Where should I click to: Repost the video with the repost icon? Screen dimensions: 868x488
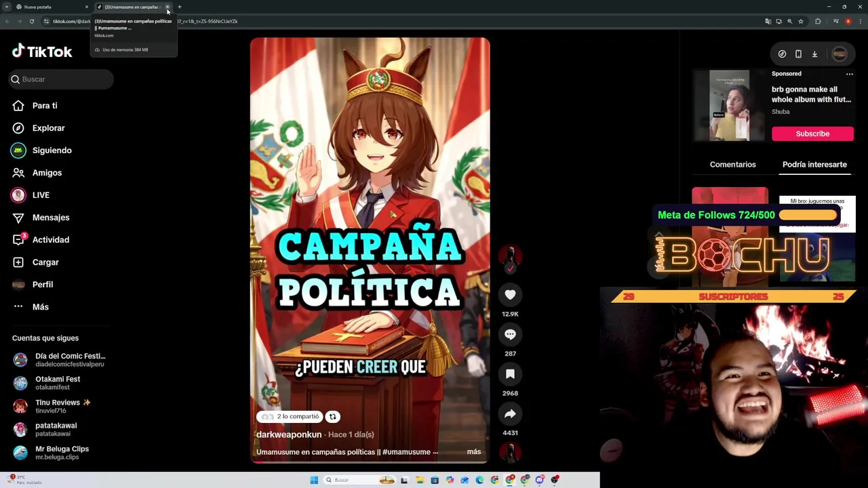point(333,417)
